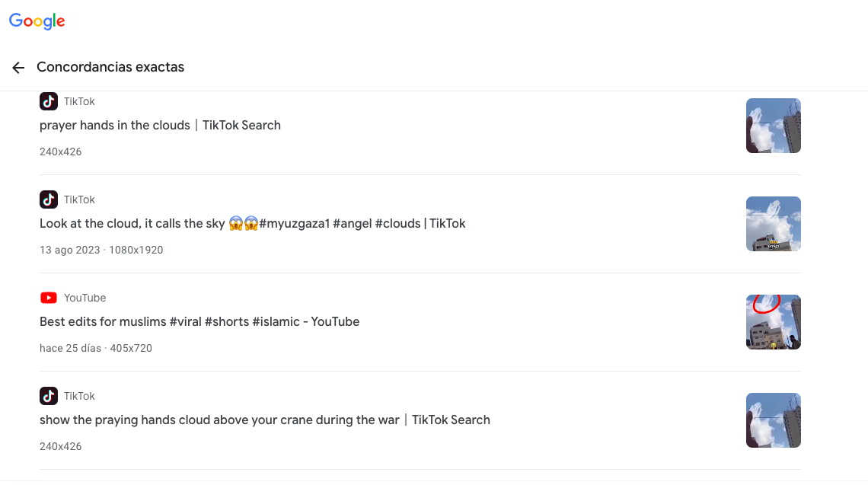Click TikTok source label of last result
This screenshot has width=868, height=485.
(x=79, y=396)
